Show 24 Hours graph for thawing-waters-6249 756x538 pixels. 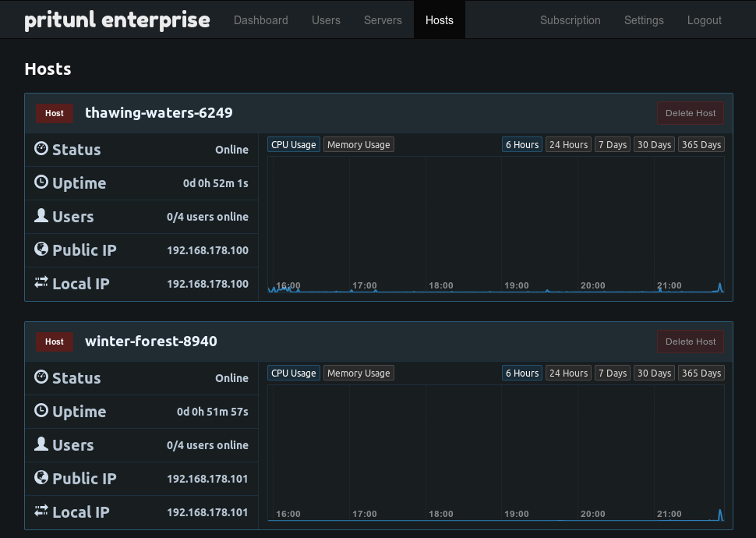pos(568,145)
